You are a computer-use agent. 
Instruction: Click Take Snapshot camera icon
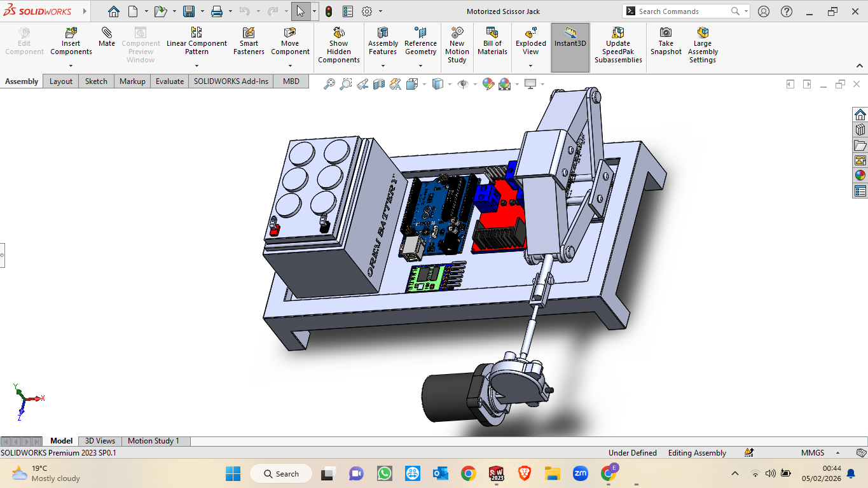pos(666,32)
